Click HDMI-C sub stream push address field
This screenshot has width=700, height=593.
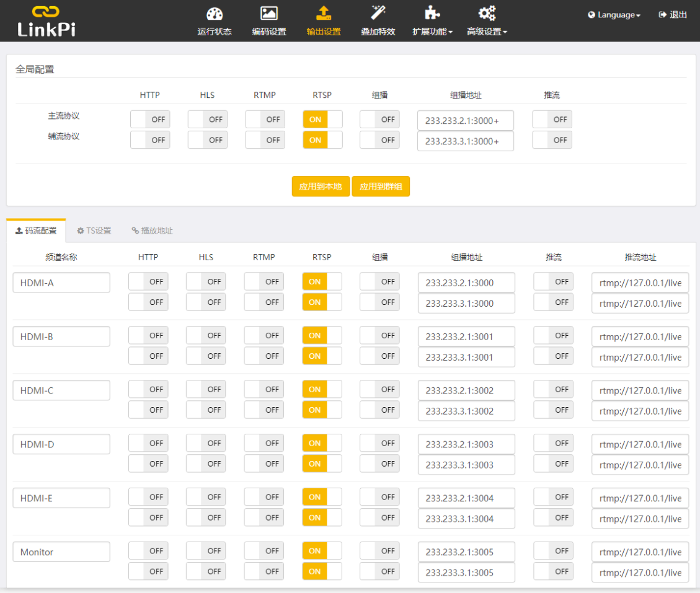point(640,411)
